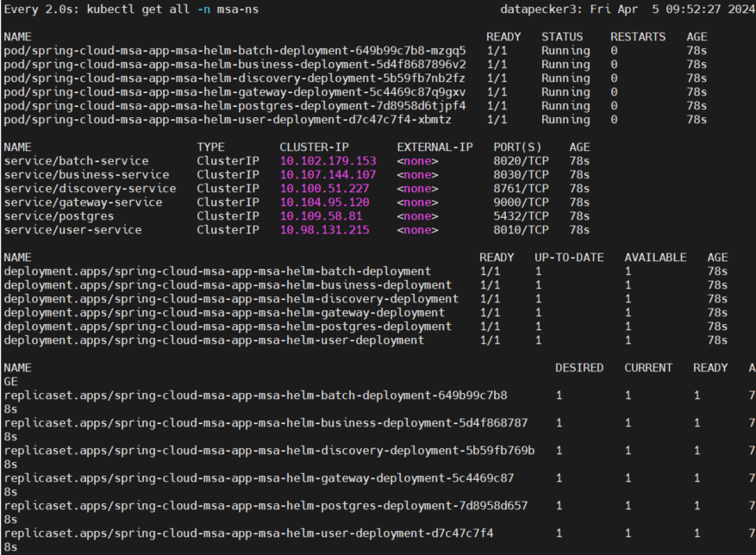Click 'service/batch-service' name
Image resolution: width=756 pixels, height=555 pixels.
click(76, 161)
